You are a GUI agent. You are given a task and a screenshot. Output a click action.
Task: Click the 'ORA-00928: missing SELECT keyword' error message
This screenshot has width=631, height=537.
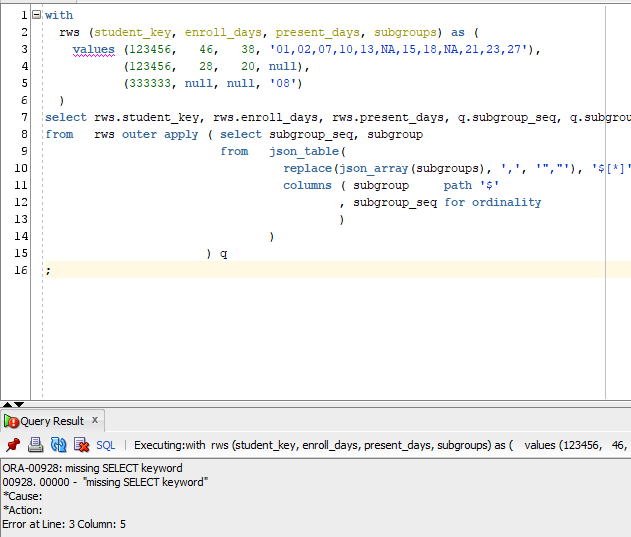pyautogui.click(x=93, y=468)
